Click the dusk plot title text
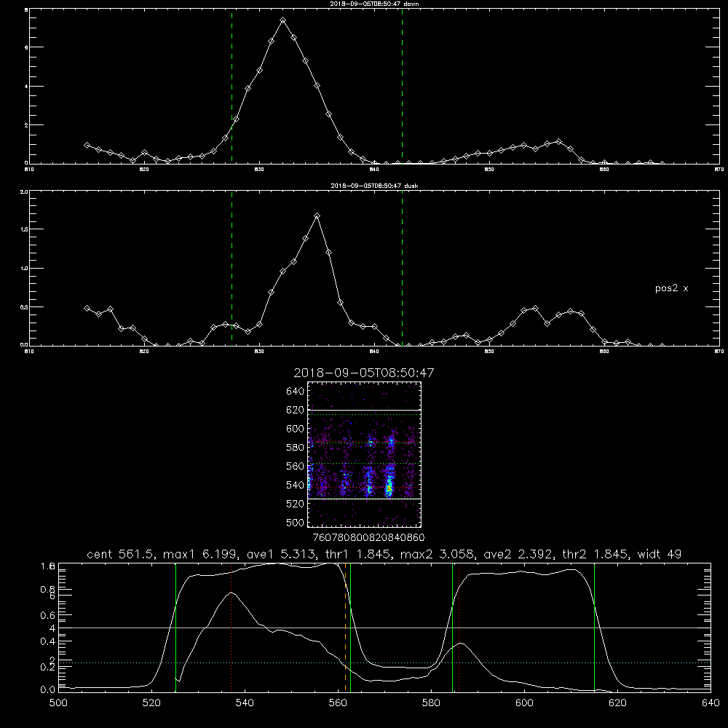This screenshot has width=728, height=728. pyautogui.click(x=374, y=186)
